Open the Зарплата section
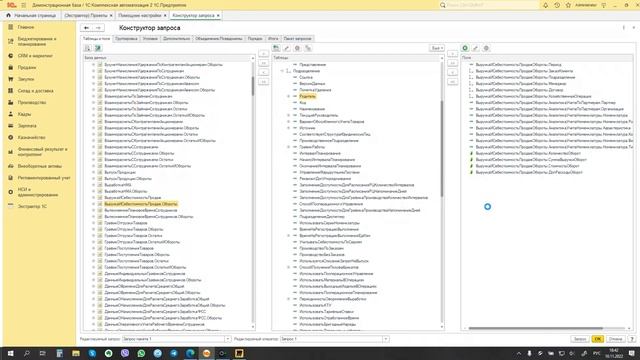640x360 pixels. click(27, 126)
